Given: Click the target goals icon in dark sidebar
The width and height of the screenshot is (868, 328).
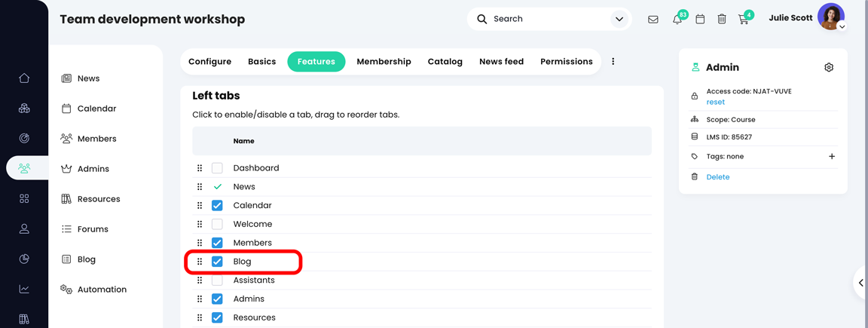Looking at the screenshot, I should click(x=24, y=138).
